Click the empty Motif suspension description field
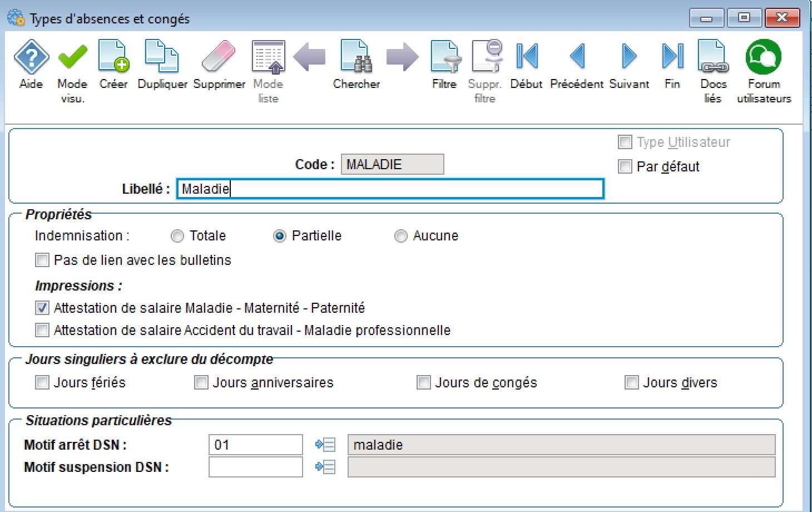812x512 pixels. 562,467
